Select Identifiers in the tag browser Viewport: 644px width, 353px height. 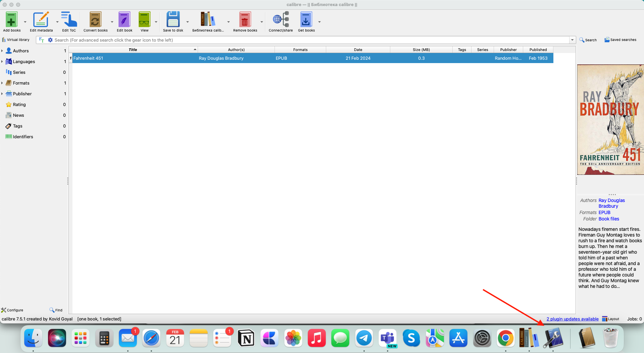point(23,137)
